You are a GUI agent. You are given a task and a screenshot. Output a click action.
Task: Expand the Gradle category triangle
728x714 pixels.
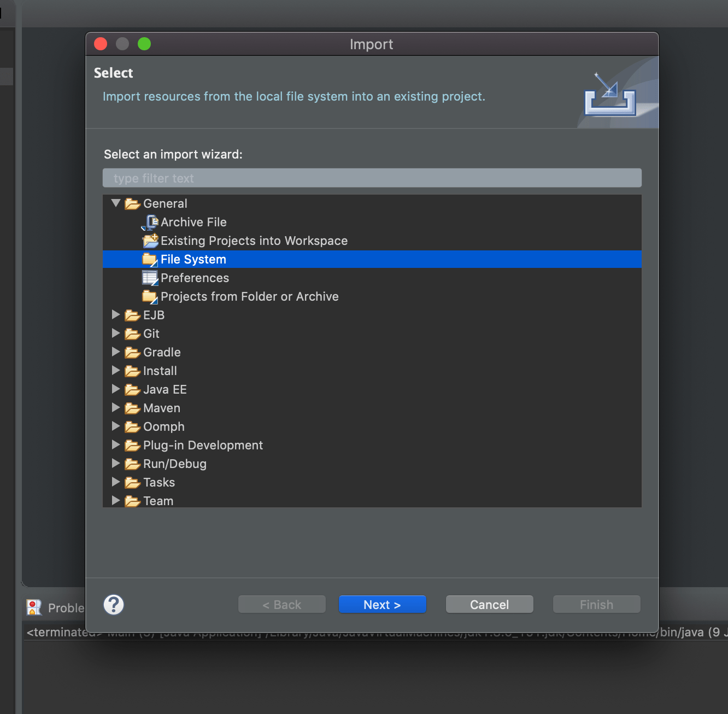(x=115, y=352)
